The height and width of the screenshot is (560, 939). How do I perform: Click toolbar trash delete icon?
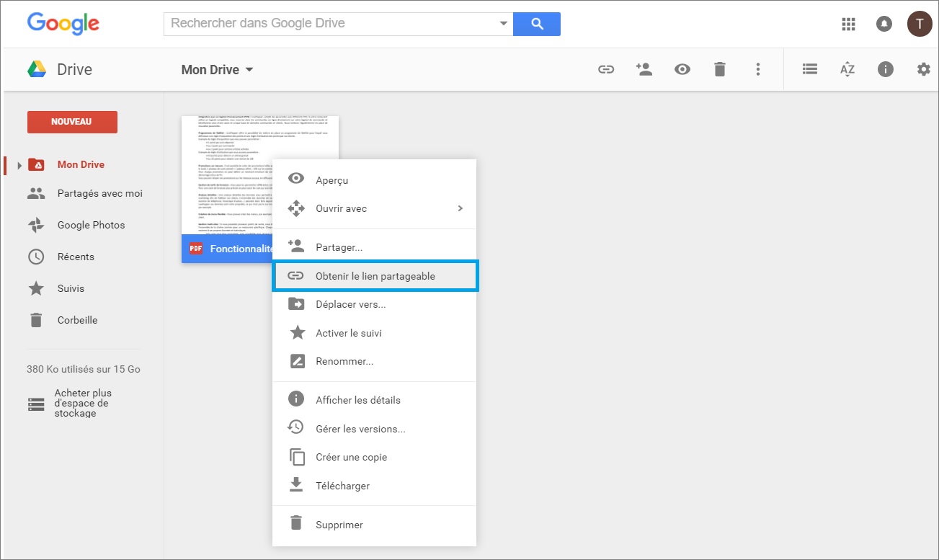pos(719,69)
